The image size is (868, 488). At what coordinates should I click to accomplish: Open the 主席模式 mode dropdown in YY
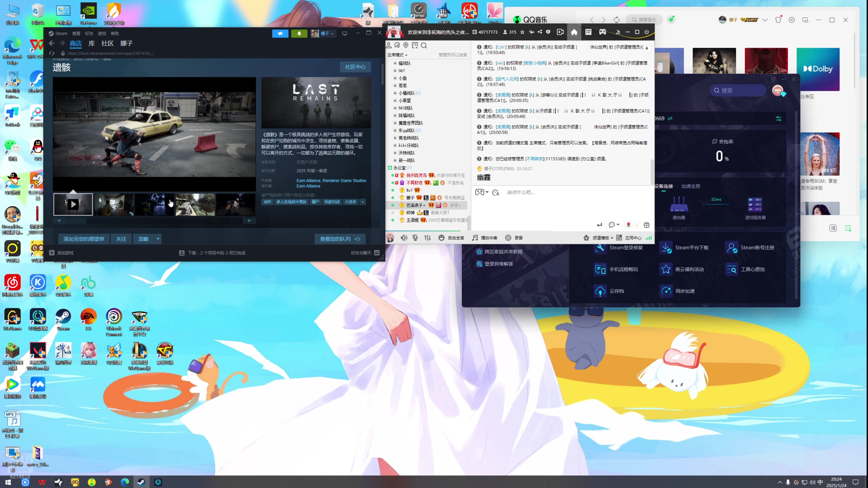click(397, 55)
